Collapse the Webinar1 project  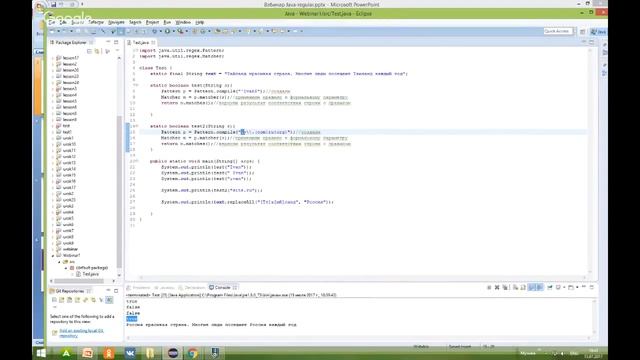point(53,256)
